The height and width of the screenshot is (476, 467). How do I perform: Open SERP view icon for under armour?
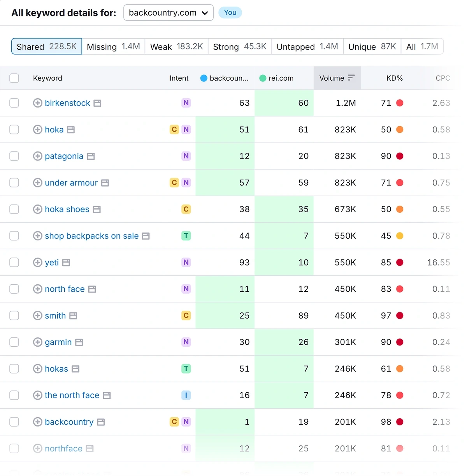105,183
